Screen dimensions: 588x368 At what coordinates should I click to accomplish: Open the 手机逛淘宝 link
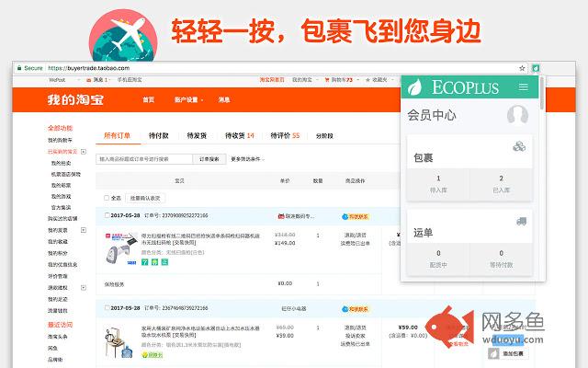click(x=130, y=80)
